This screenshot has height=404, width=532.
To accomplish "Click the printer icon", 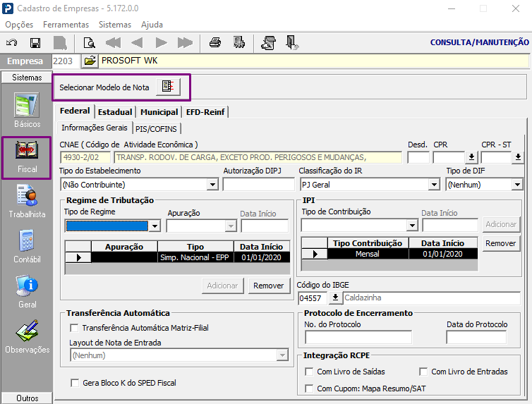I will click(215, 43).
